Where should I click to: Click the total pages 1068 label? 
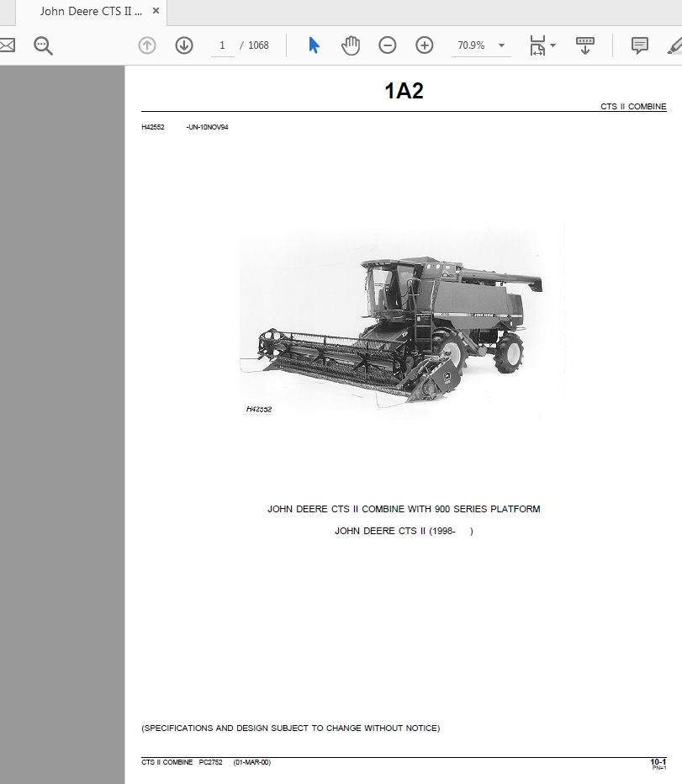tap(258, 45)
